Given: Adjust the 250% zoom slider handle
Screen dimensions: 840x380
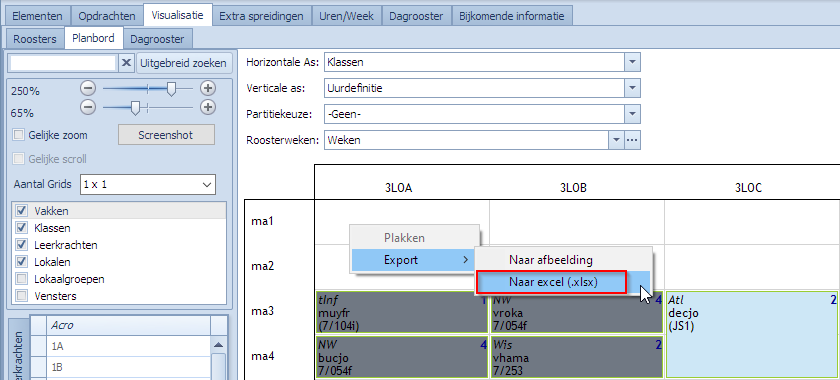Looking at the screenshot, I should point(171,88).
